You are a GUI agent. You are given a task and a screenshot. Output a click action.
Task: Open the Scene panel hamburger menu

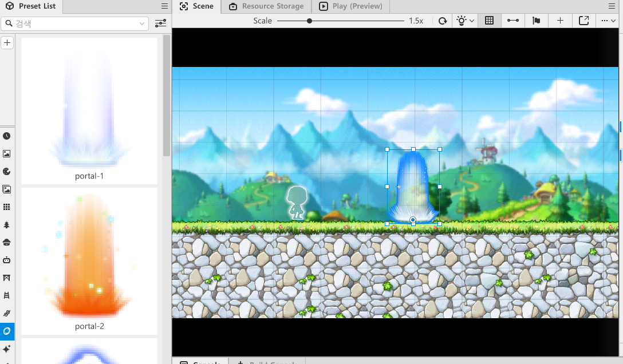click(x=612, y=6)
